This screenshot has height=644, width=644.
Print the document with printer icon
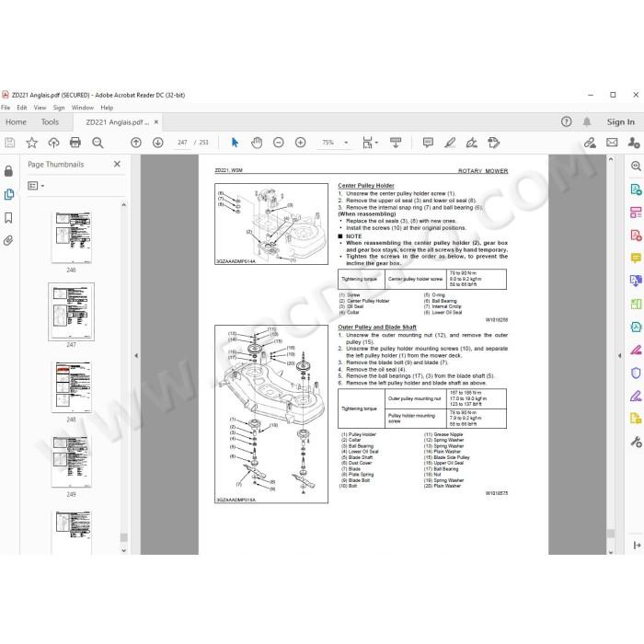[75, 143]
